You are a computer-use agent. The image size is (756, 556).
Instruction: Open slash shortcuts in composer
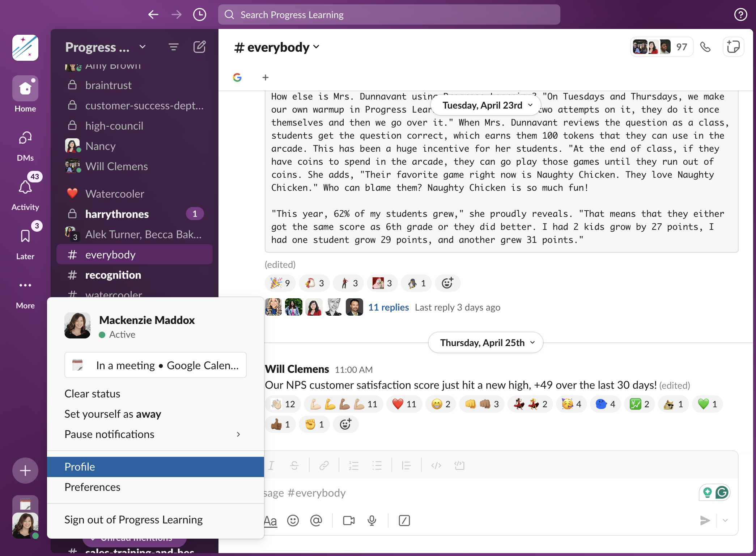[404, 521]
